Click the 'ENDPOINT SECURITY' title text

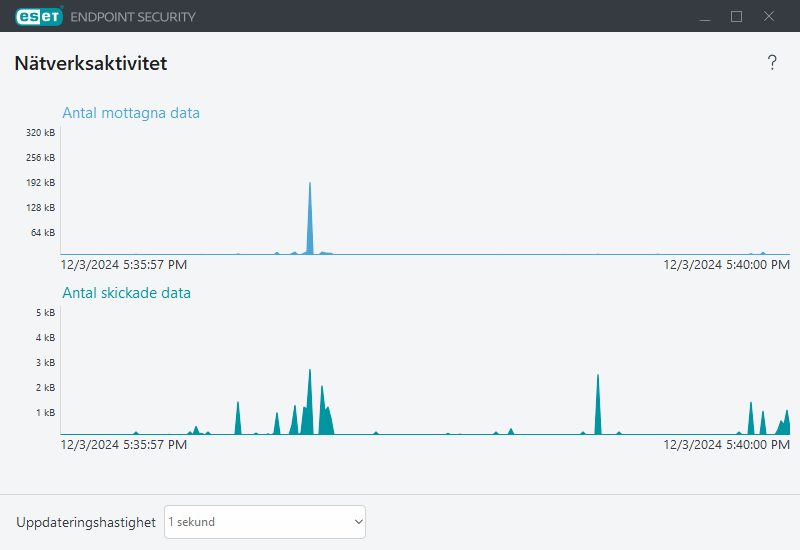point(133,17)
